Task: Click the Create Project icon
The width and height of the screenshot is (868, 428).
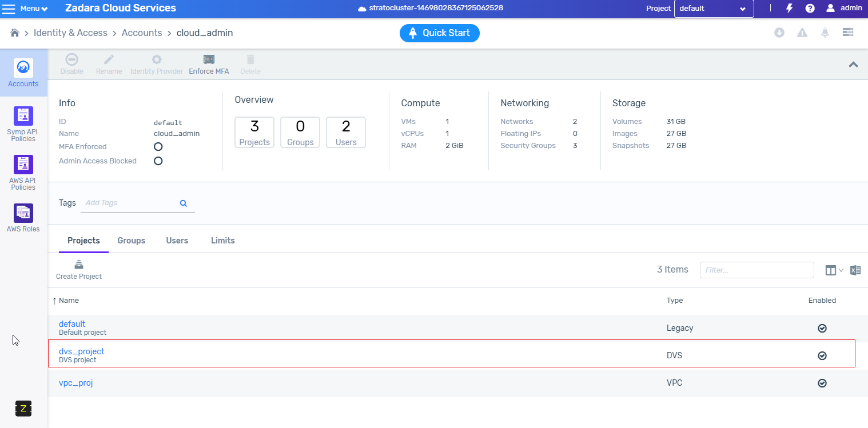Action: pyautogui.click(x=79, y=264)
